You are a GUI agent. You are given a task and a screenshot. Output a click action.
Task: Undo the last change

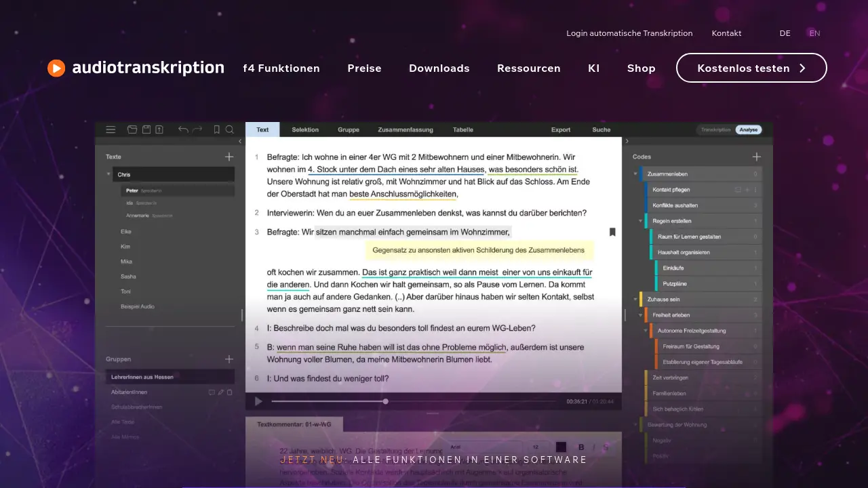[183, 129]
